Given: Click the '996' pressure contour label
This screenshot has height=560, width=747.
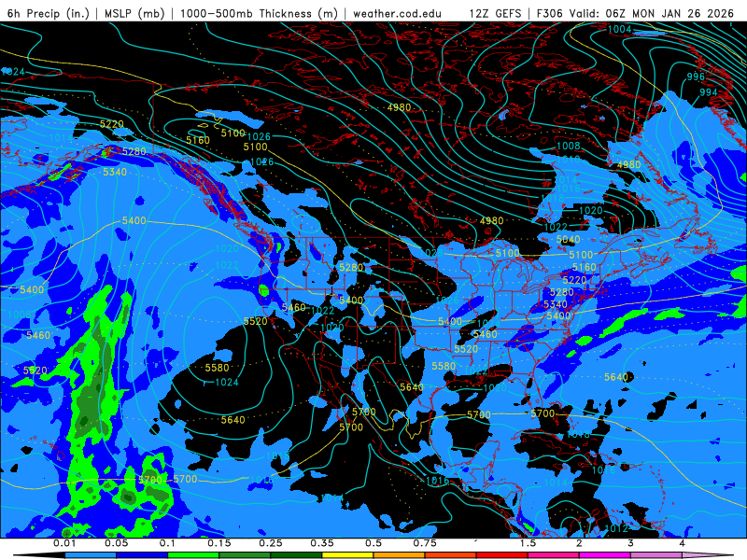Looking at the screenshot, I should click(x=696, y=77).
